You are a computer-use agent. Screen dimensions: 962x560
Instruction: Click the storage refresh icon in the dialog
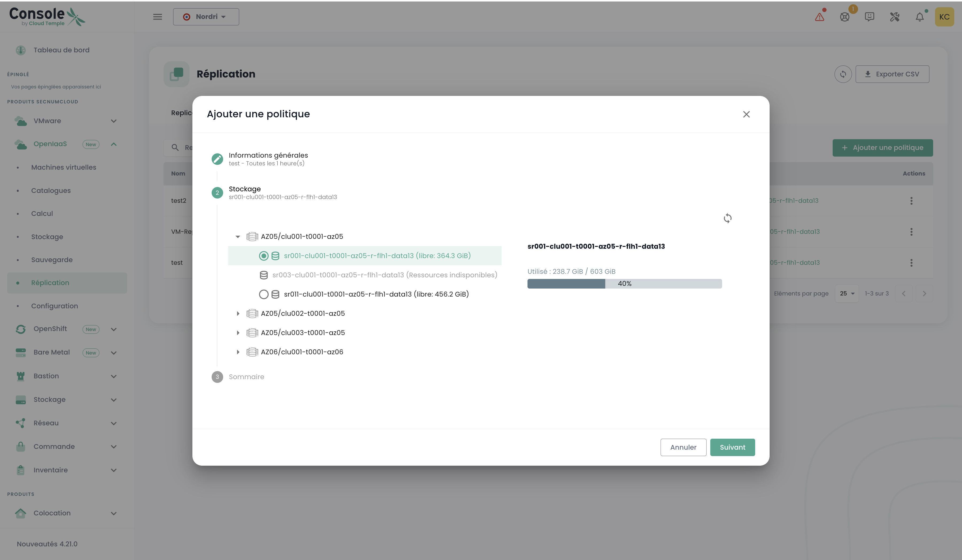tap(727, 218)
